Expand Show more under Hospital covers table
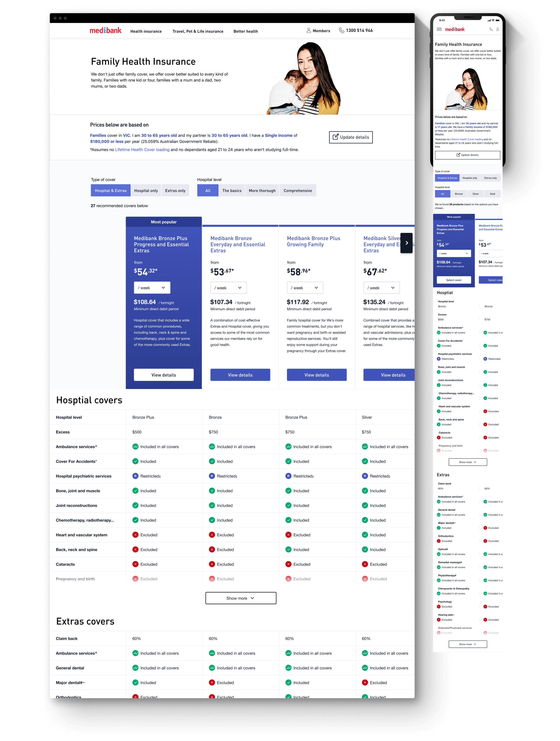This screenshot has height=741, width=560. 241,598
